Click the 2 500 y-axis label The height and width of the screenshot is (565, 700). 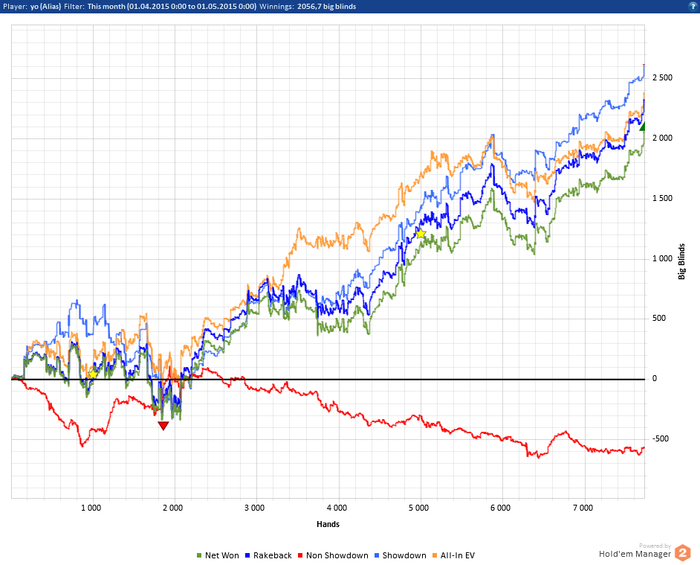click(x=662, y=78)
